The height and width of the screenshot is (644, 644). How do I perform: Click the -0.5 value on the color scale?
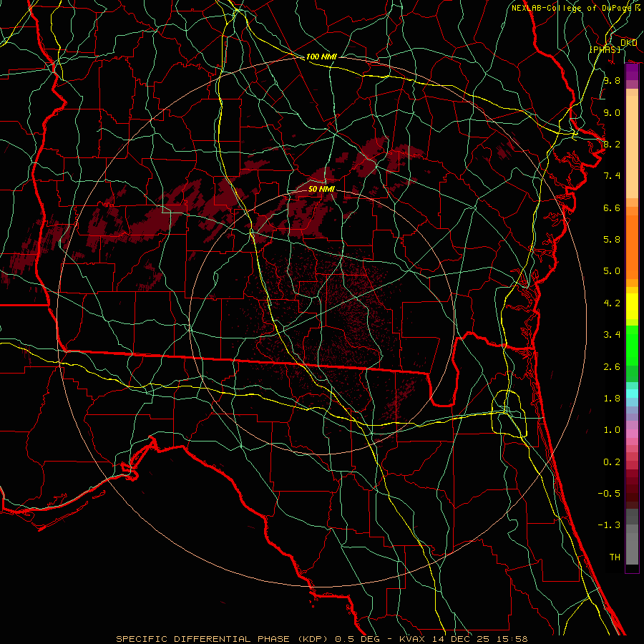point(609,494)
